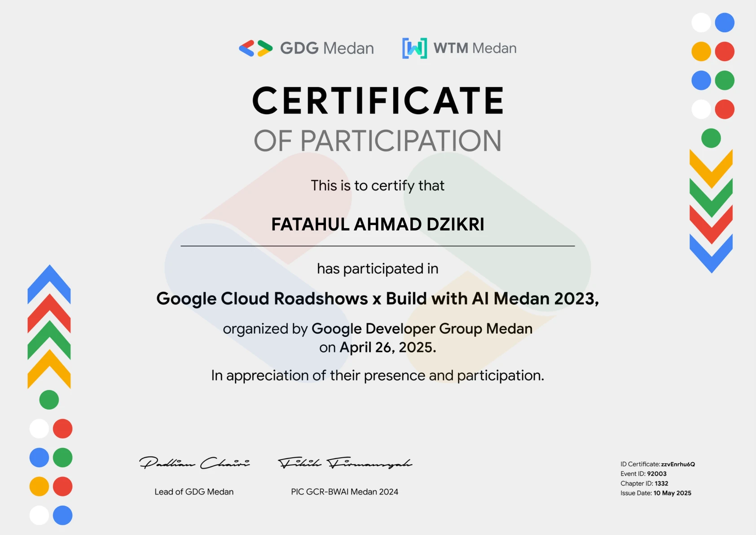Click the Padlian Chairi signature
756x535 pixels.
click(194, 463)
